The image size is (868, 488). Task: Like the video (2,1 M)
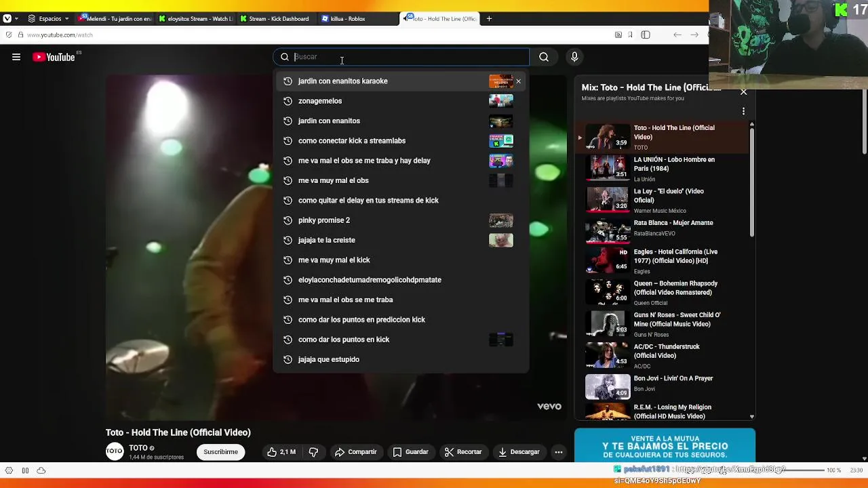click(x=281, y=452)
